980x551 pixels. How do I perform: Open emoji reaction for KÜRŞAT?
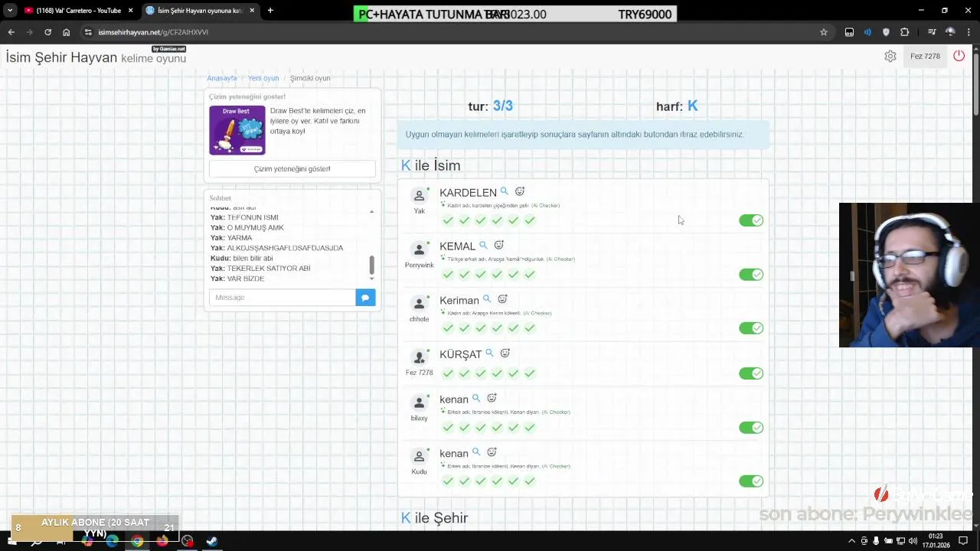click(x=505, y=354)
